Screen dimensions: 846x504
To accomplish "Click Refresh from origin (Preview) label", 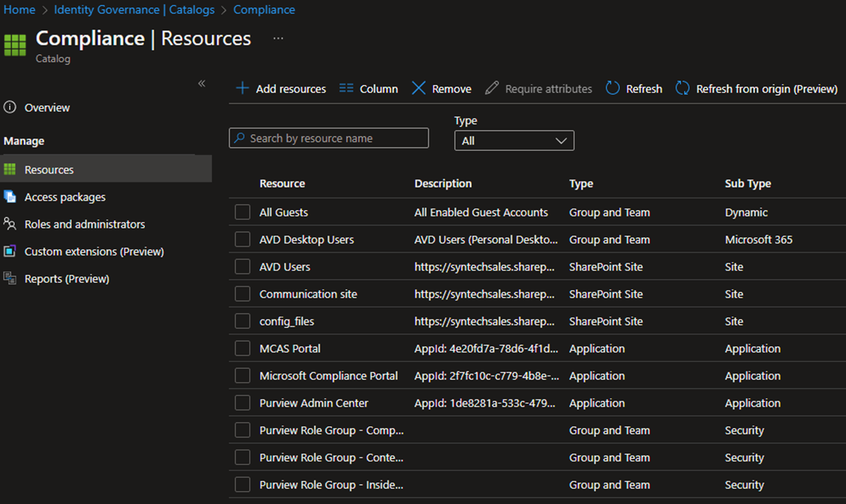I will click(x=767, y=89).
